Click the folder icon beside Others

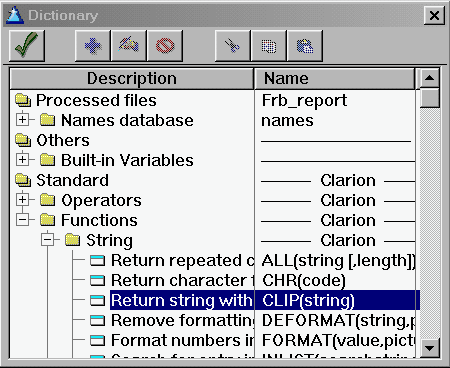pos(23,140)
